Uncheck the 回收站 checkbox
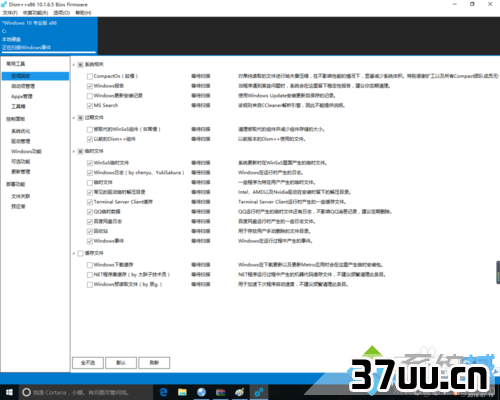The image size is (500, 400). point(89,231)
